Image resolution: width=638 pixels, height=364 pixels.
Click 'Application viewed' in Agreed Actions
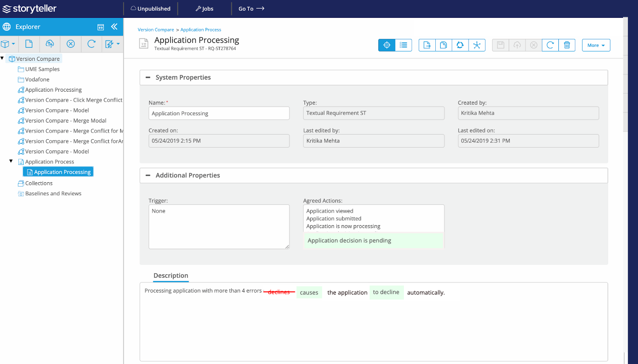coord(330,211)
